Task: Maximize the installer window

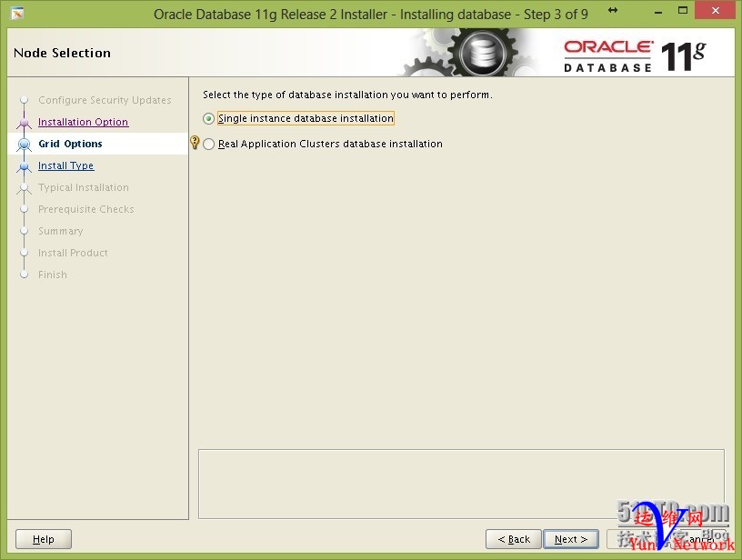Action: pyautogui.click(x=682, y=10)
